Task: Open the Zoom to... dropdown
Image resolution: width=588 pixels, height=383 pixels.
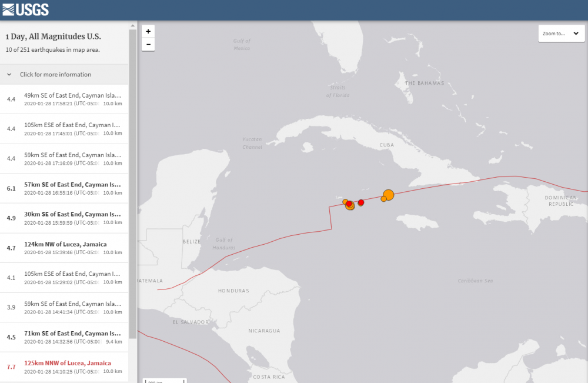Action: point(561,34)
